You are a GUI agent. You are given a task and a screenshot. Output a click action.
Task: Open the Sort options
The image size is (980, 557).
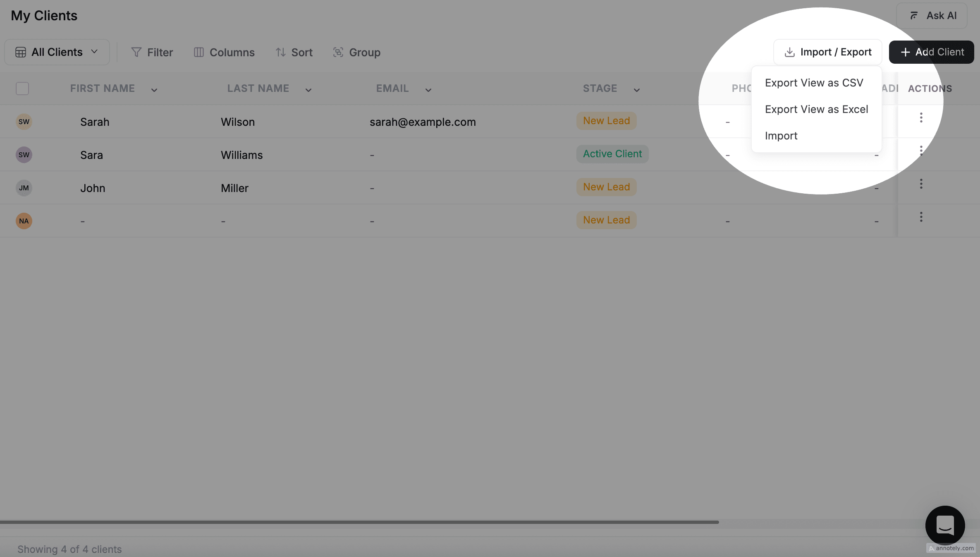pyautogui.click(x=294, y=52)
